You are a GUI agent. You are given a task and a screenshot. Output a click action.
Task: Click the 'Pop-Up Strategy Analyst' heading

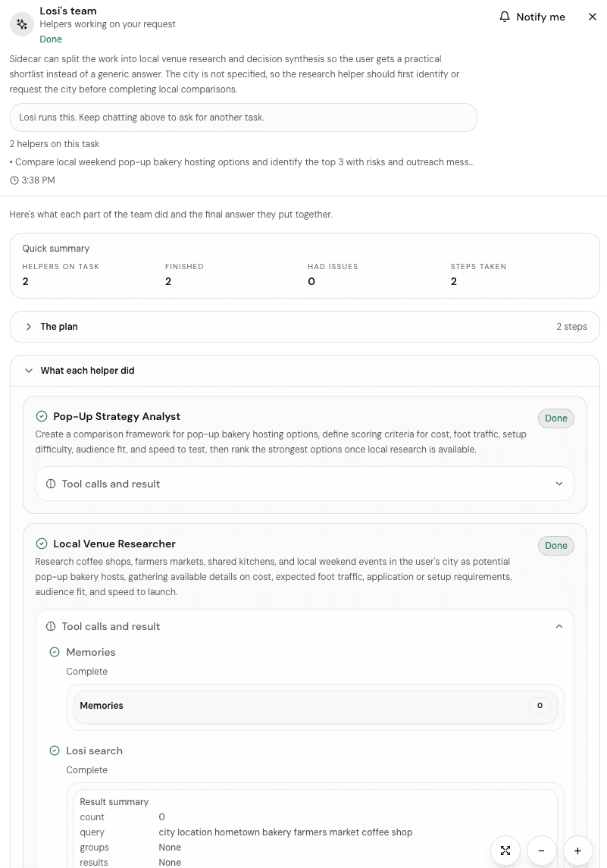point(117,416)
